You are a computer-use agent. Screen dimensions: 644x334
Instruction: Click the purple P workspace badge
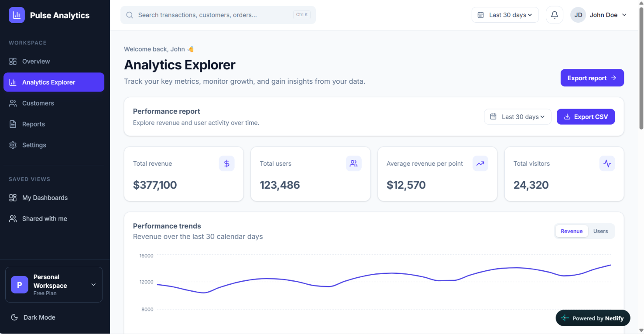coord(20,285)
